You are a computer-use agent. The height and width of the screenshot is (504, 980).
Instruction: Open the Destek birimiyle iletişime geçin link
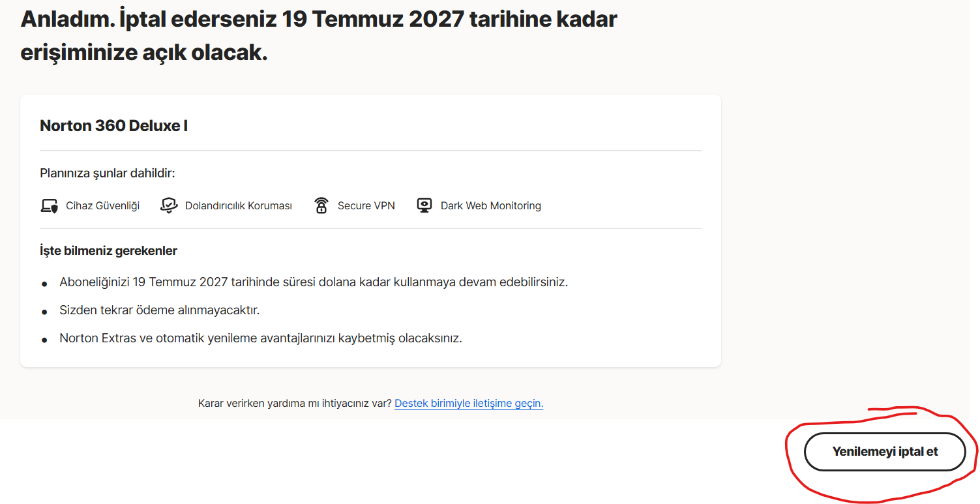(x=469, y=403)
